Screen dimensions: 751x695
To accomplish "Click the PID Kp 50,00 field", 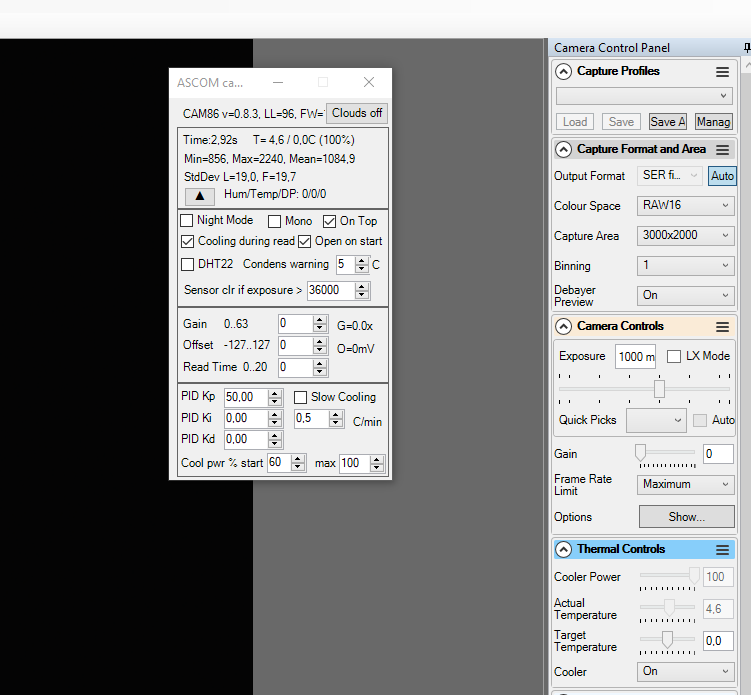I will tap(246, 397).
